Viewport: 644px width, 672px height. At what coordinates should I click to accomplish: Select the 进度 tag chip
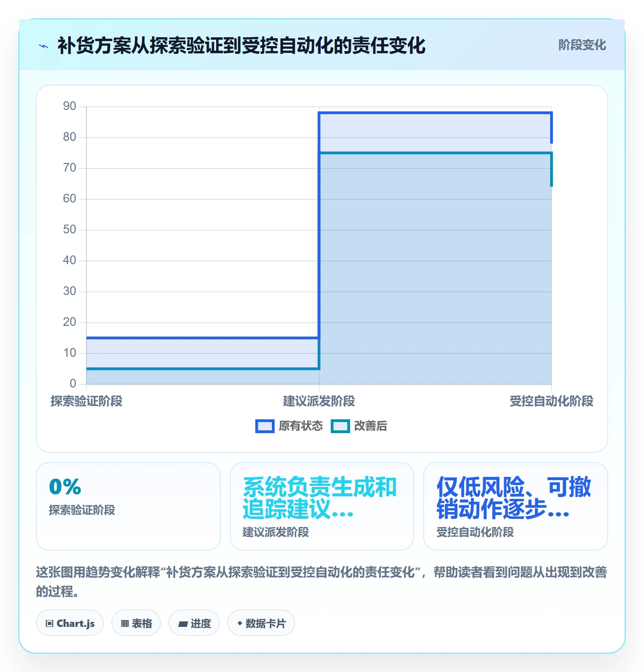pos(194,623)
